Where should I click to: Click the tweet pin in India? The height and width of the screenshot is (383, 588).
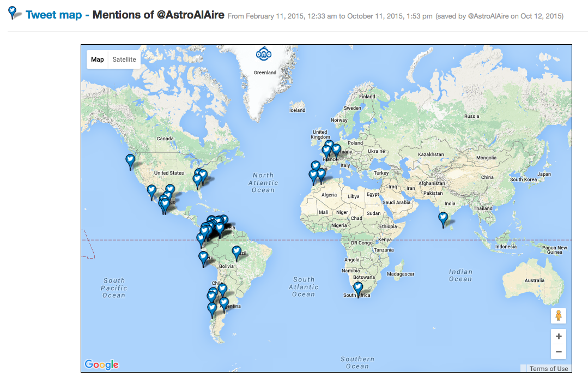coord(443,218)
